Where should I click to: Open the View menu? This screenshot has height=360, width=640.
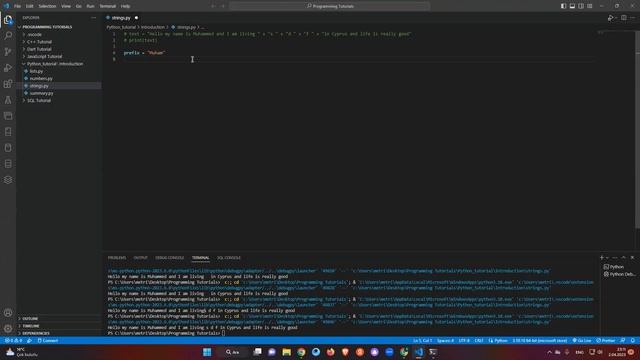(66, 6)
